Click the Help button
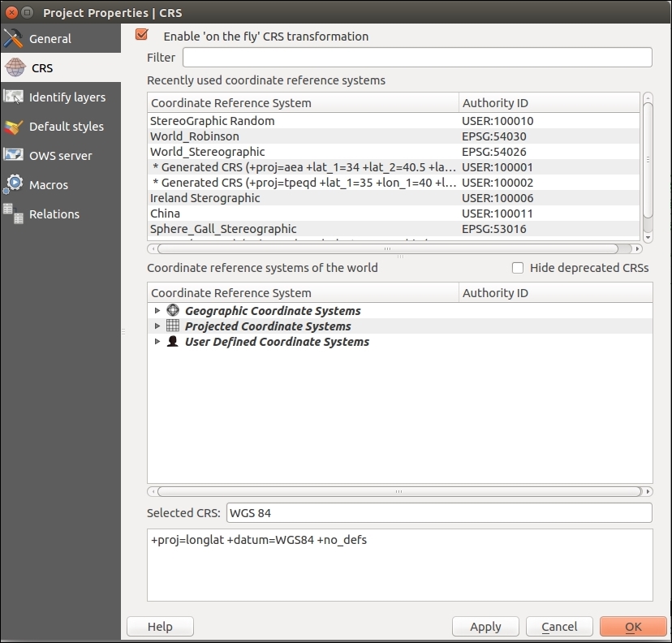 point(160,627)
